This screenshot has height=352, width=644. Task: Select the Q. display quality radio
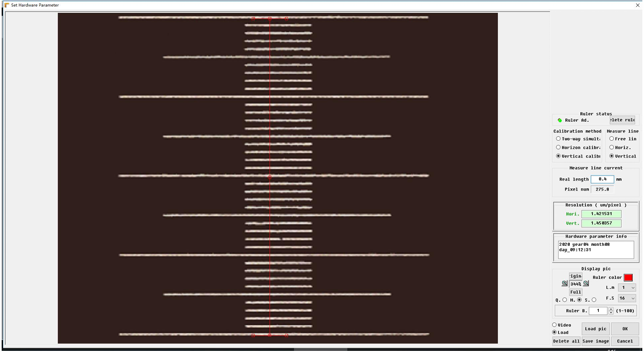click(x=565, y=300)
